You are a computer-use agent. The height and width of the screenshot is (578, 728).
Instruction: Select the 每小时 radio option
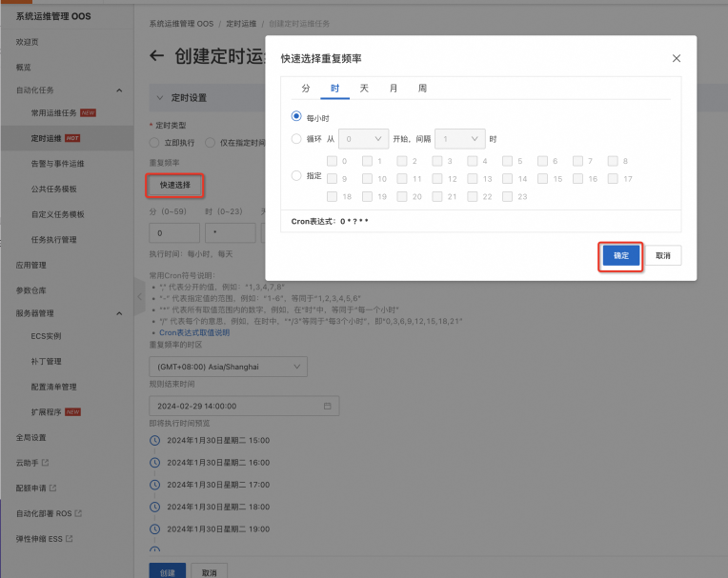pos(296,116)
